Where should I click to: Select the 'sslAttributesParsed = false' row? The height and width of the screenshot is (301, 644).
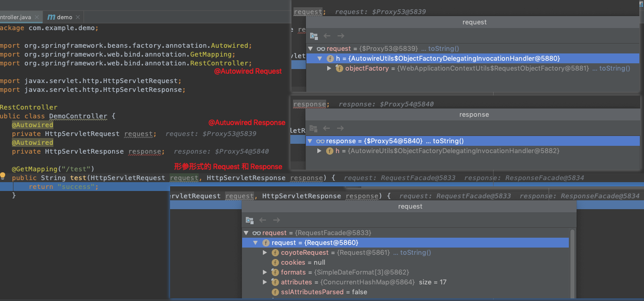click(x=405, y=292)
